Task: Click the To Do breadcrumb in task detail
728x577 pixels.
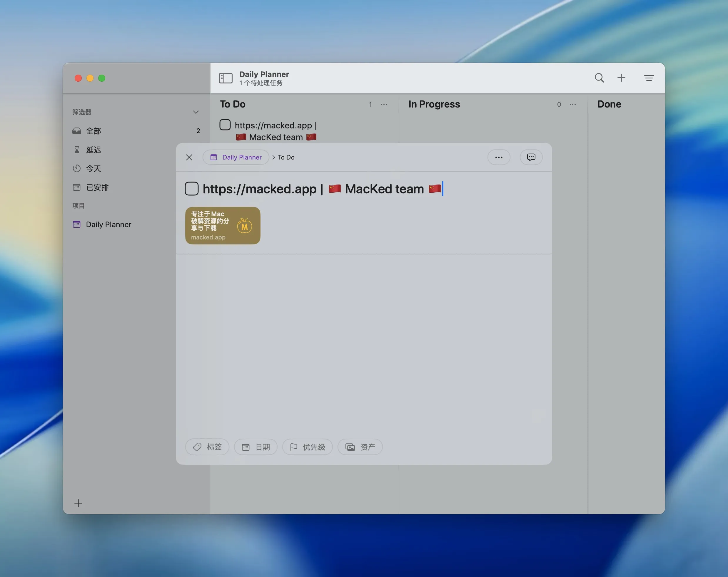Action: pyautogui.click(x=286, y=157)
